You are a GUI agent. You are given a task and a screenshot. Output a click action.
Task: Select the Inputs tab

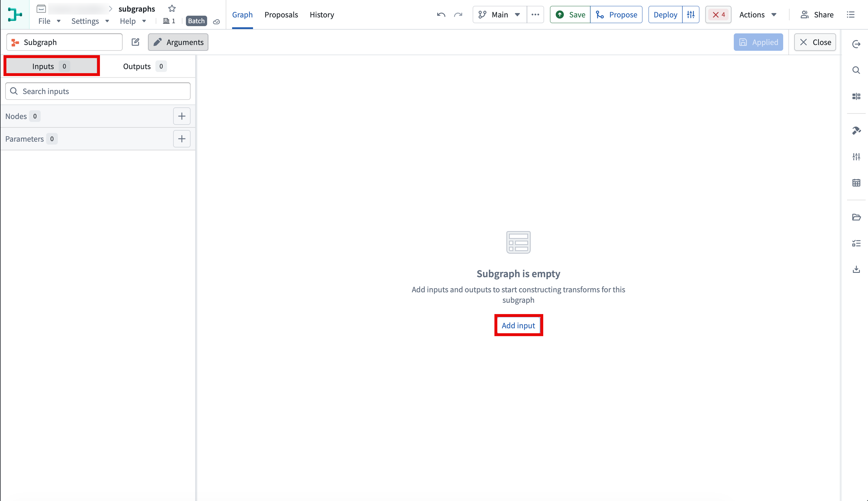52,66
